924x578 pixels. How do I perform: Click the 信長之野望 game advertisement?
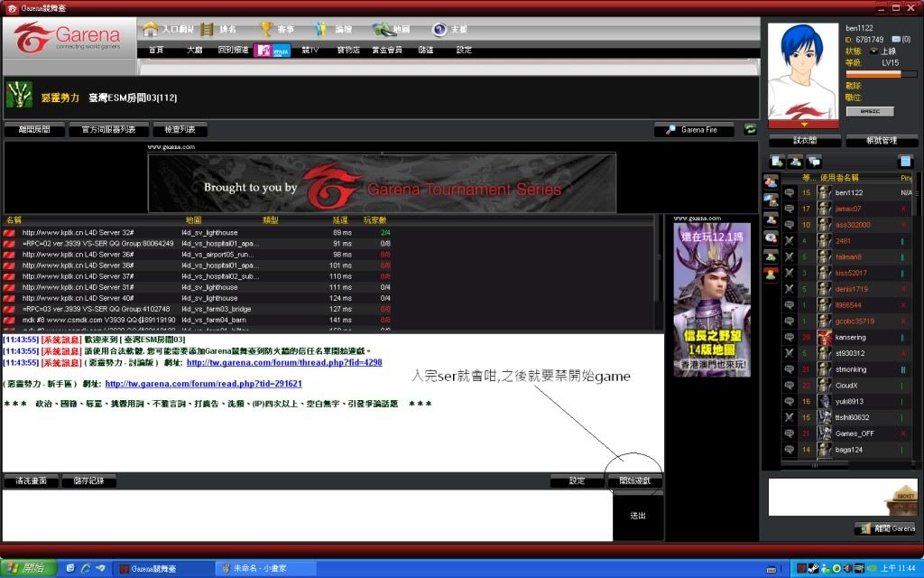coord(712,299)
